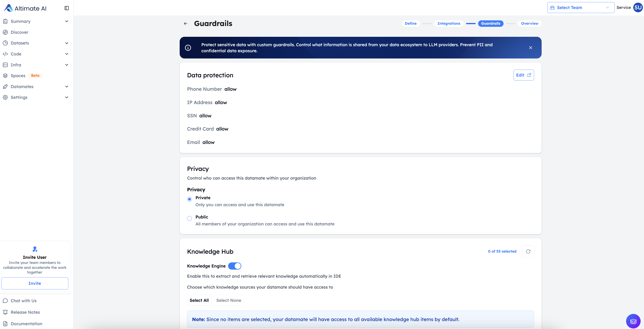Screen dimensions: 644x329
Task: Click the 'Email' label
Action: (x=193, y=142)
